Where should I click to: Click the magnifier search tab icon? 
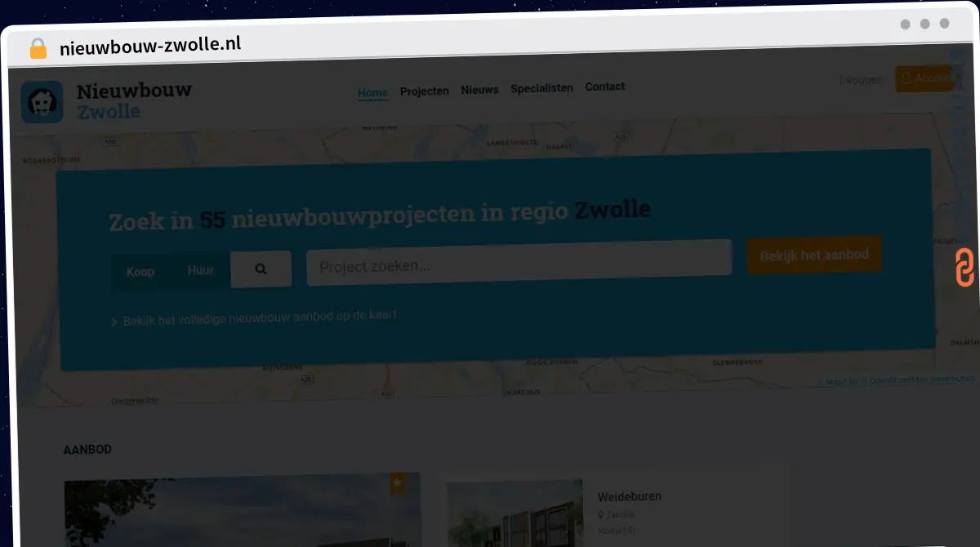[x=261, y=269]
